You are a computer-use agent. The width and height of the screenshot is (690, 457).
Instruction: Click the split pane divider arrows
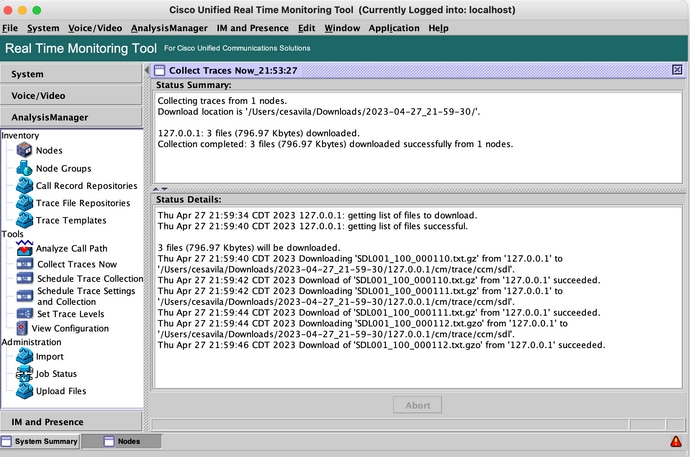coord(160,190)
